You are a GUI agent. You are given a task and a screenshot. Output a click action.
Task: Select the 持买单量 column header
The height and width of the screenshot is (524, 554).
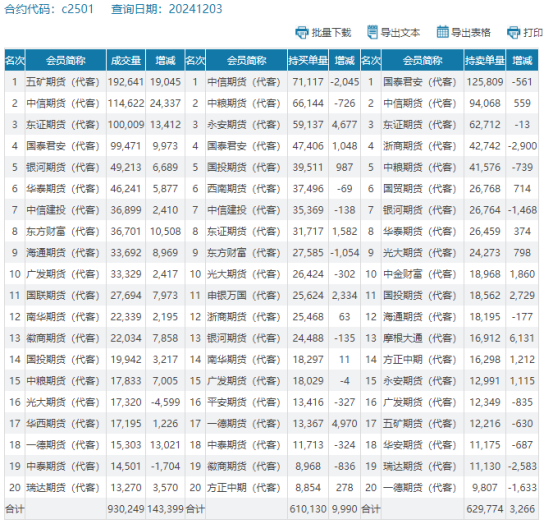pyautogui.click(x=308, y=60)
